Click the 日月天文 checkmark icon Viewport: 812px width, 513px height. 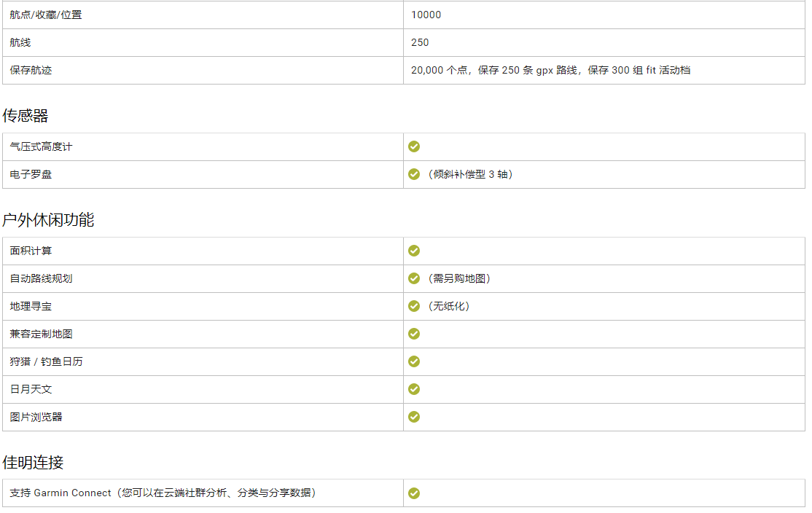(x=414, y=389)
